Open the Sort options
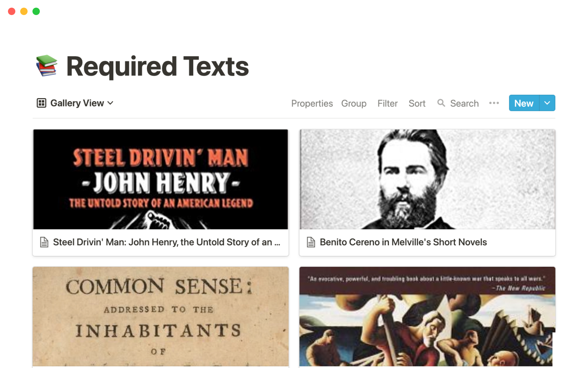Screen dimensions: 588x368 point(417,103)
